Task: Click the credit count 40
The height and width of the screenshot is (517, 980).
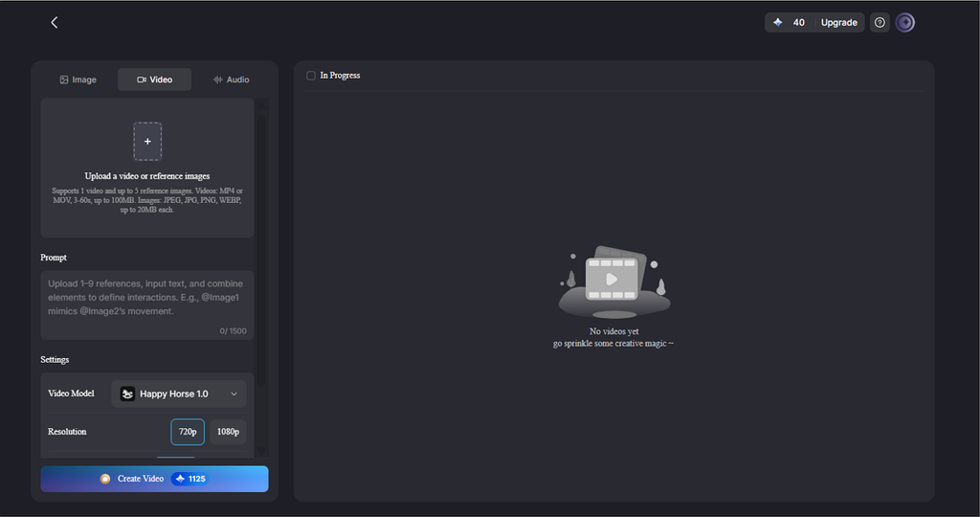Action: [x=799, y=23]
